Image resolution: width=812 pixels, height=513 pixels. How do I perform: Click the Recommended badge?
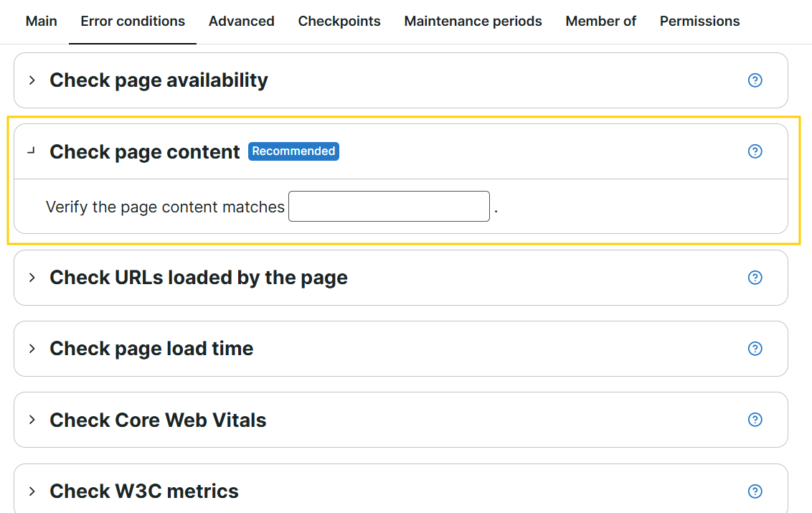293,151
